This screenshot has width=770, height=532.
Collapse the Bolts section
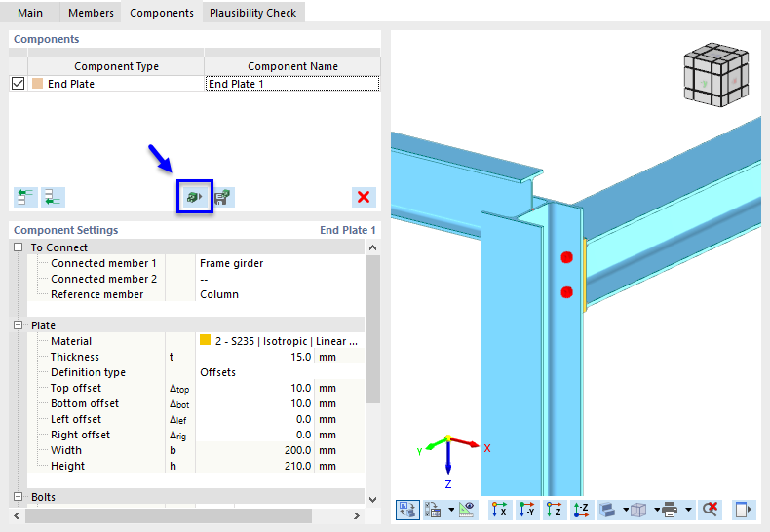point(19,497)
